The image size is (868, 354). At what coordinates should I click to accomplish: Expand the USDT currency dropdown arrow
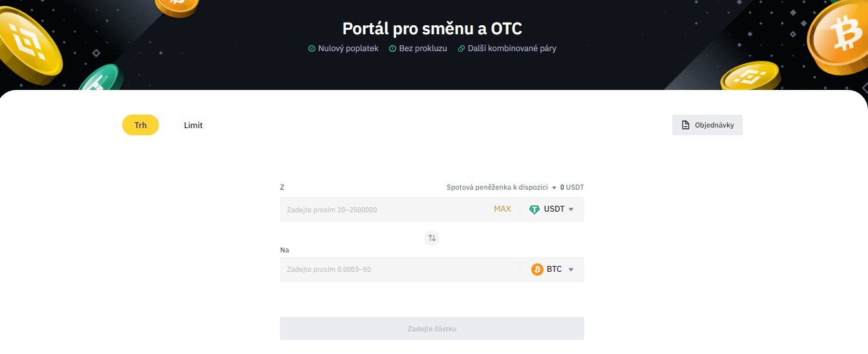(x=571, y=210)
